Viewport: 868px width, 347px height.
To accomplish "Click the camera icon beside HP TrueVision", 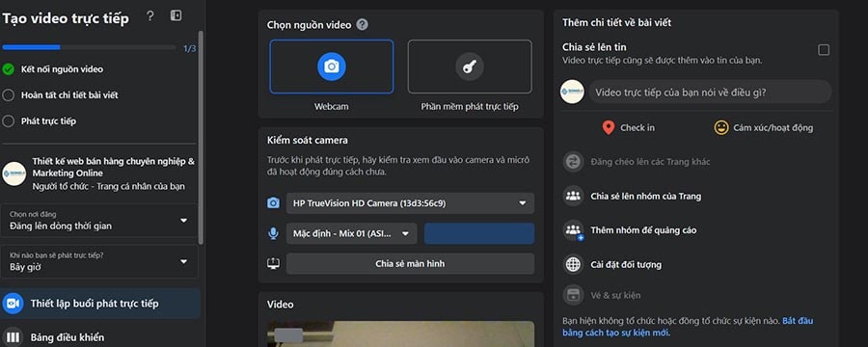I will (274, 203).
